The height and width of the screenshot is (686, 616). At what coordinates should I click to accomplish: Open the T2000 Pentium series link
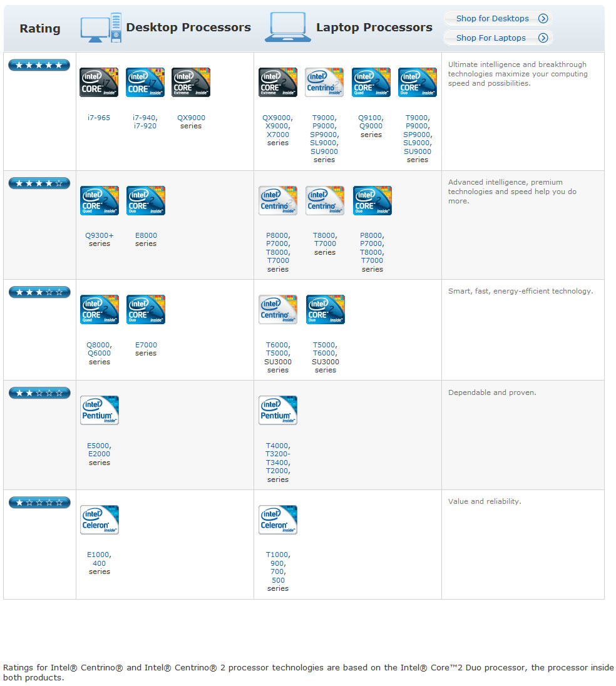[x=278, y=471]
